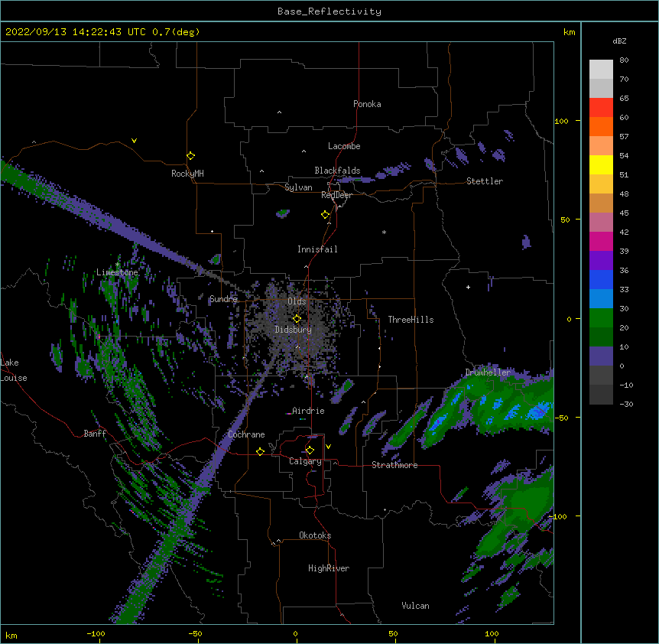This screenshot has width=659, height=644.
Task: Click the km unit label beside the timestamp row
Action: (x=570, y=32)
